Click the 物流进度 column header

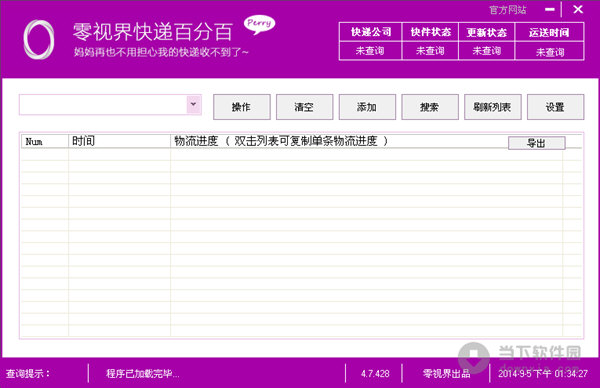(339, 141)
